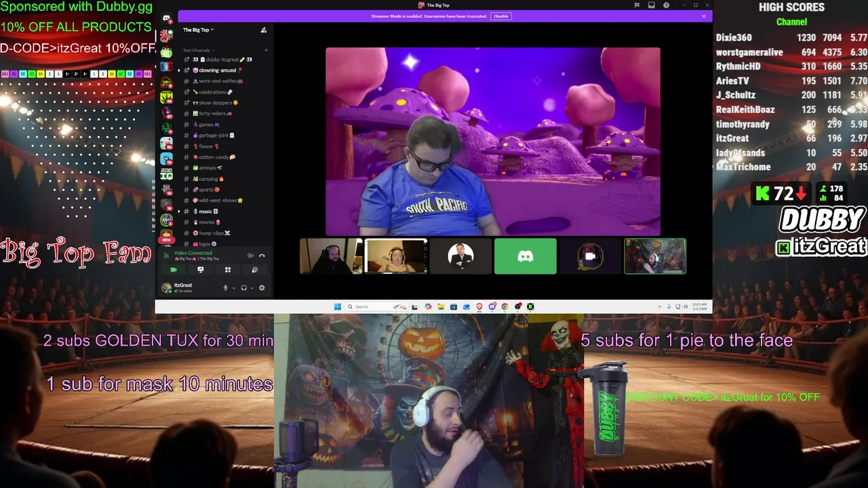Open Discord direct messages home icon

166,18
